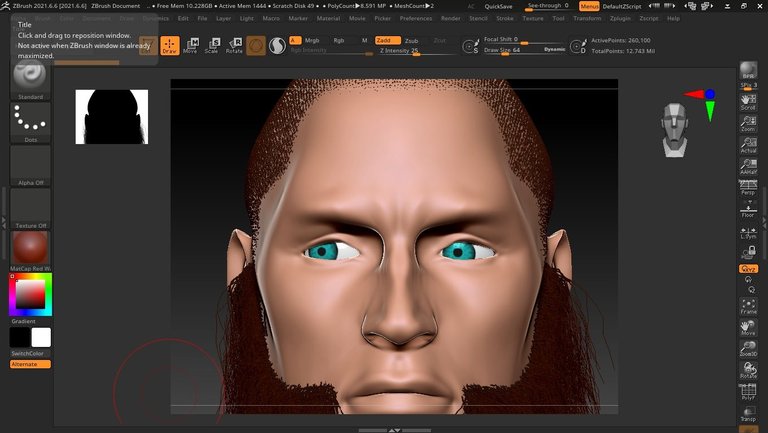Click the Frame mesh icon
Viewport: 768px width, 433px height.
748,306
